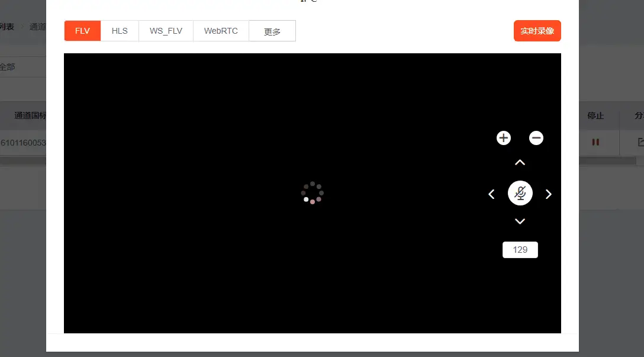644x357 pixels.
Task: Click the 通道国标 column header behind dialog
Action: (30, 116)
